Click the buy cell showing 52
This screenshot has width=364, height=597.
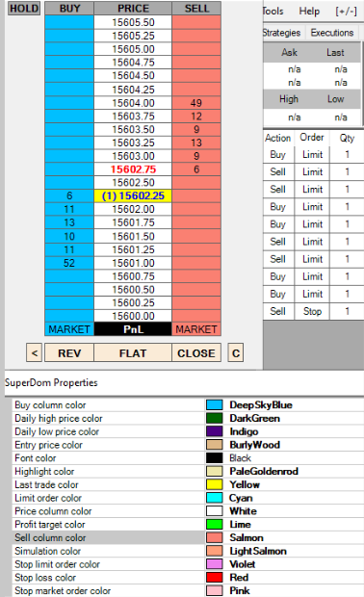click(x=69, y=263)
